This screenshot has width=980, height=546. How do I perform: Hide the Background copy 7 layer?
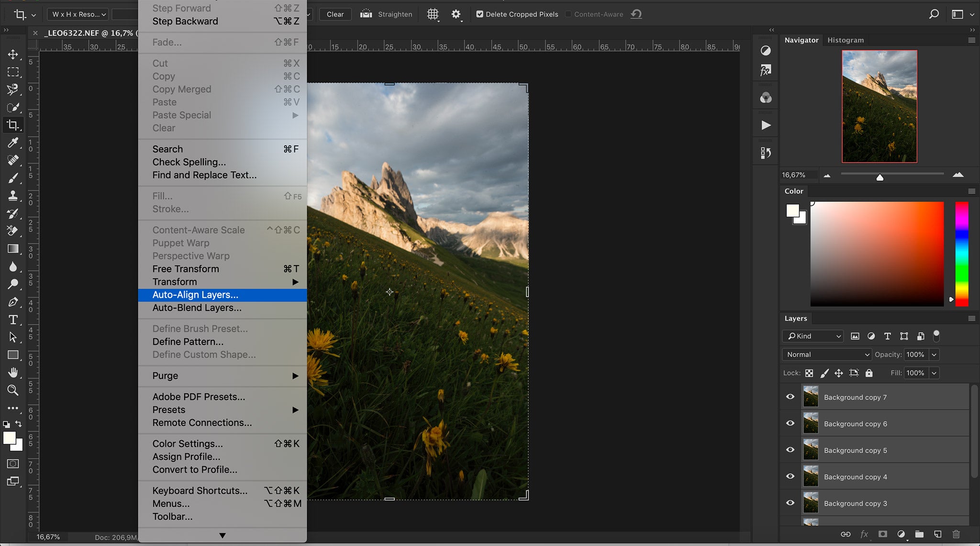coord(790,397)
